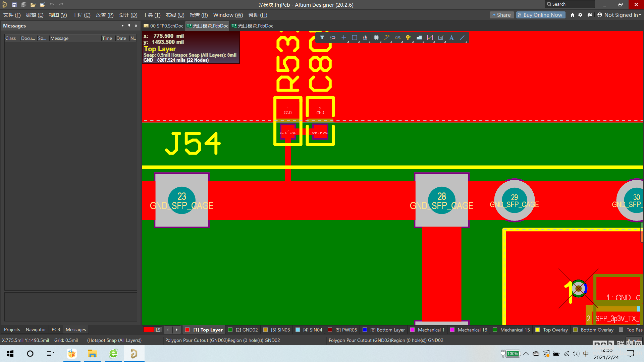Click the Undo arrow icon
Screen dimensions: 644x362
52,5
